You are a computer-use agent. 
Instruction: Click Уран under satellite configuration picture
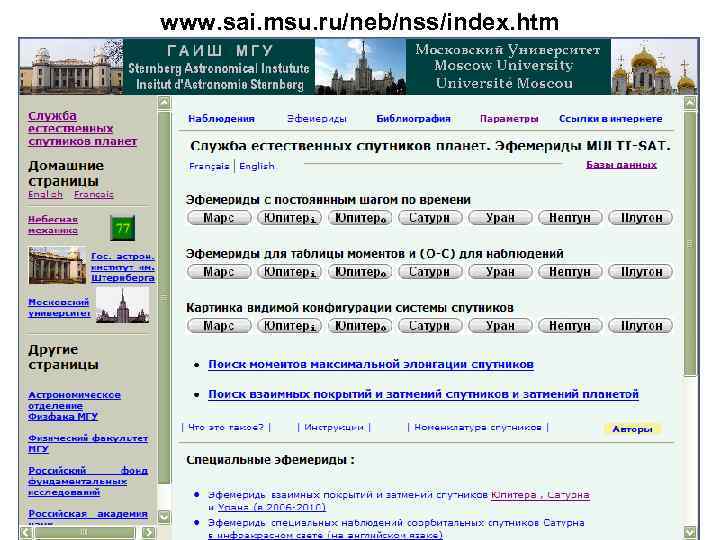pyautogui.click(x=500, y=326)
